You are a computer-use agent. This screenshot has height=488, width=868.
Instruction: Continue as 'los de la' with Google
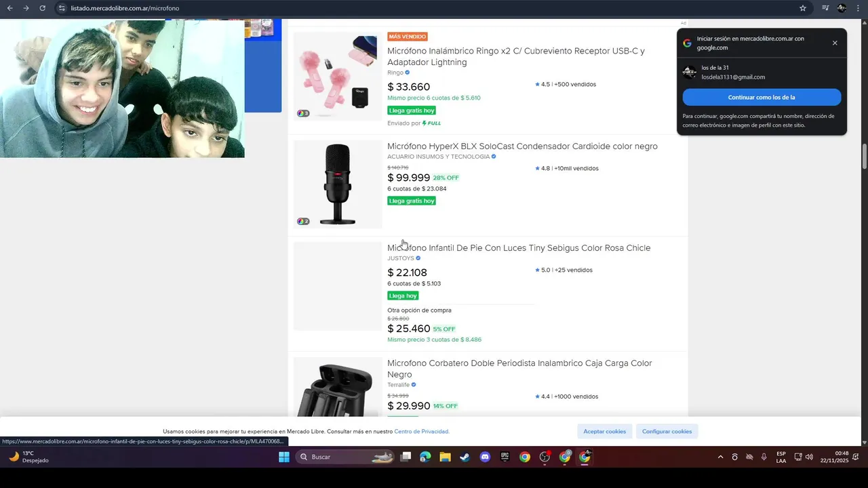click(762, 97)
